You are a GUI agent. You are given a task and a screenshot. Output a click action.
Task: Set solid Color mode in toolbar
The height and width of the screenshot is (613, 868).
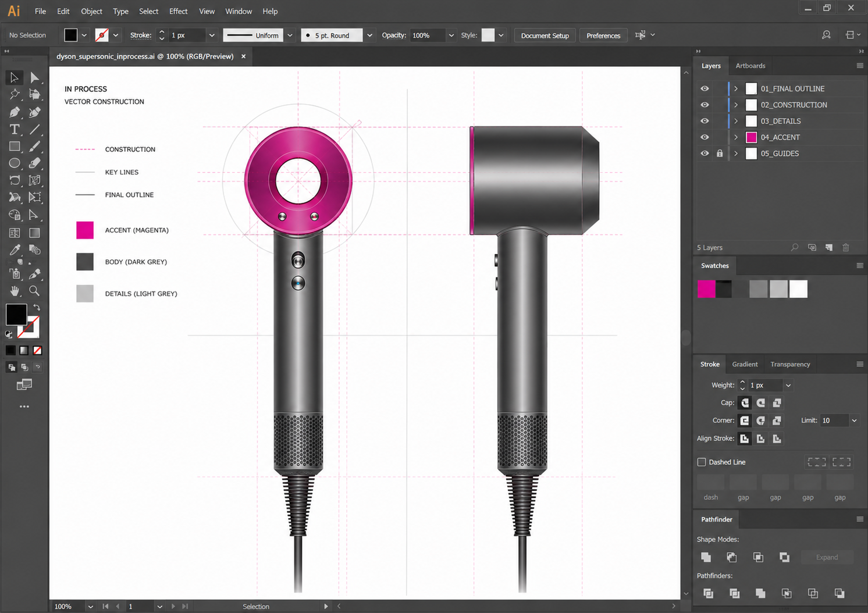click(10, 350)
